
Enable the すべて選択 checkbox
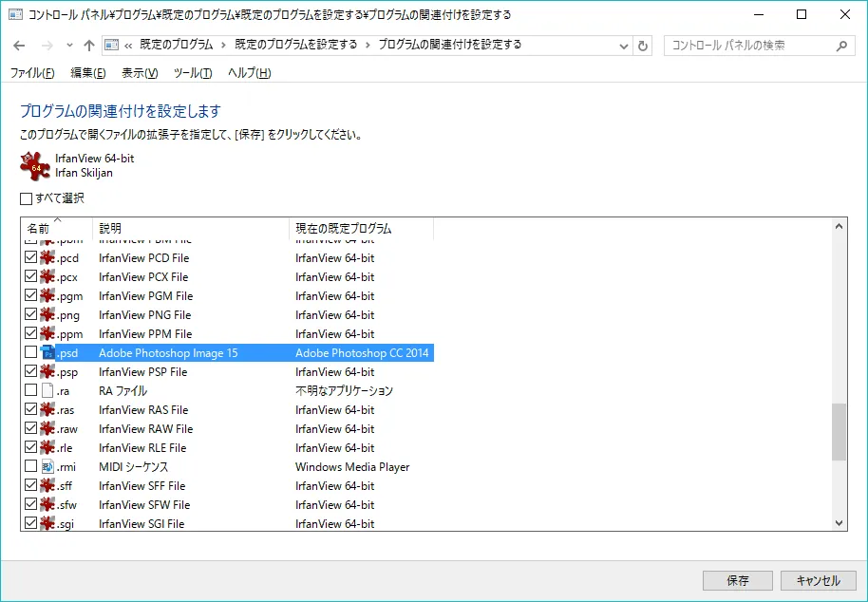click(27, 198)
